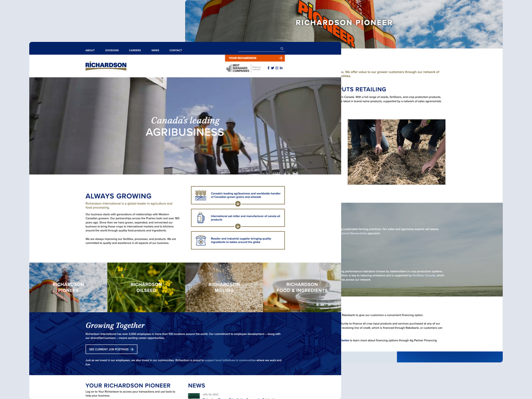Open the CAREERS menu item
532x399 pixels.
pos(135,50)
